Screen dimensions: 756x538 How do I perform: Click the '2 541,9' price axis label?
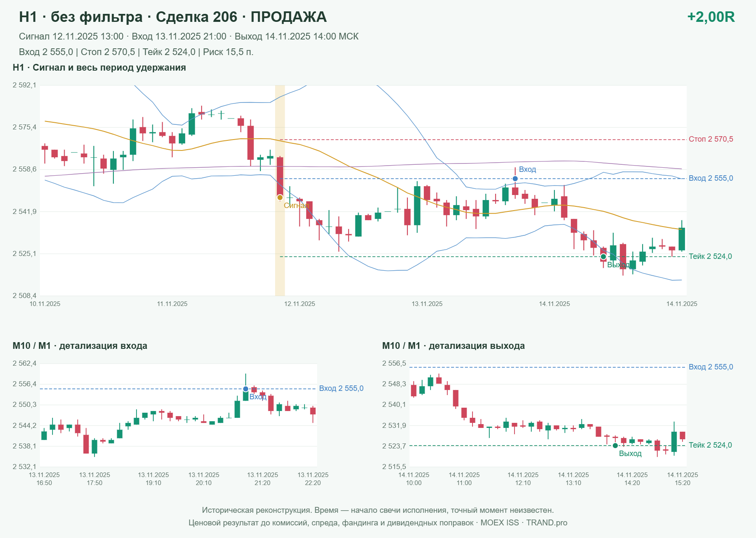[x=24, y=211]
